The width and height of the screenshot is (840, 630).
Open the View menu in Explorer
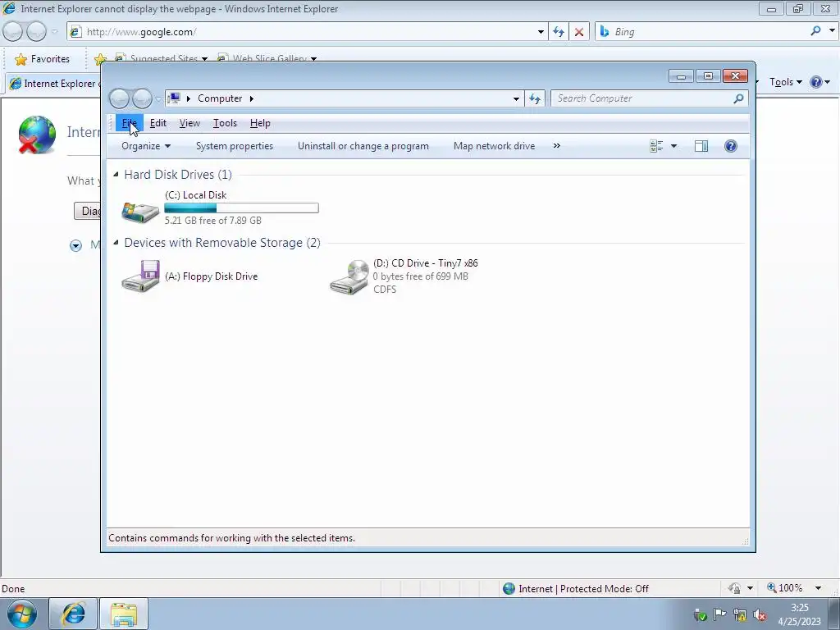tap(189, 123)
